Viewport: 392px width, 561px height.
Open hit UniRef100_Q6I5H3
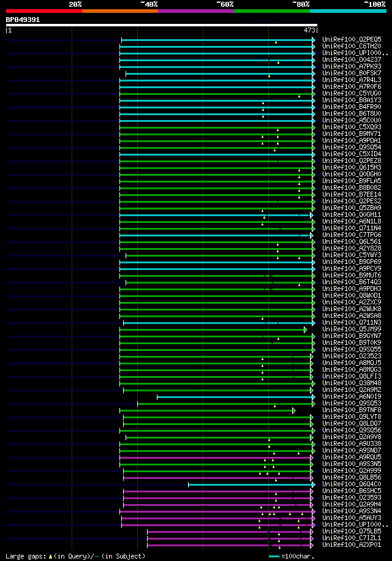(x=352, y=167)
